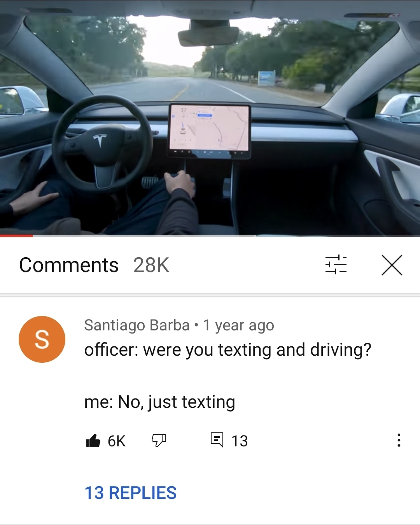420x525 pixels.
Task: Tap the comment text about texting and driving
Action: point(228,350)
